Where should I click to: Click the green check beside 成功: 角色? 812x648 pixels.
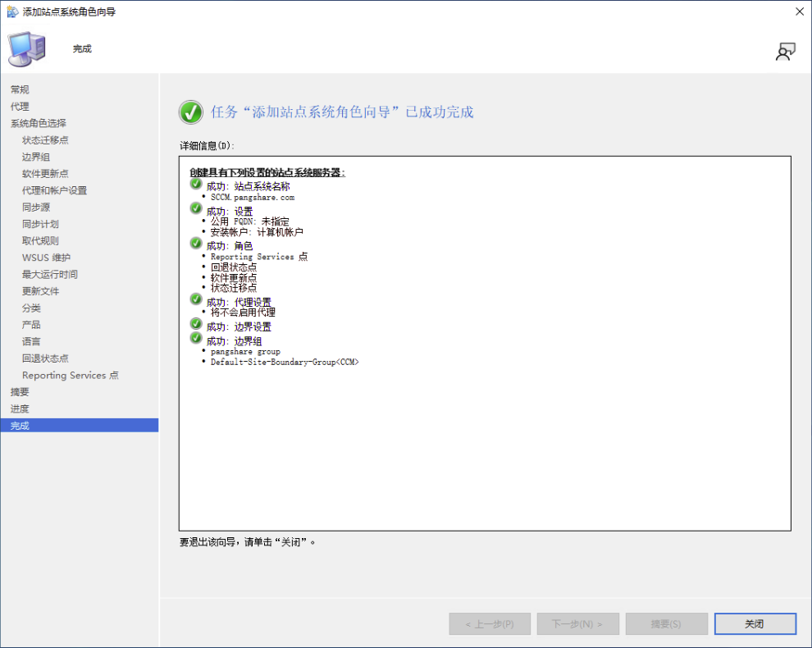click(196, 243)
